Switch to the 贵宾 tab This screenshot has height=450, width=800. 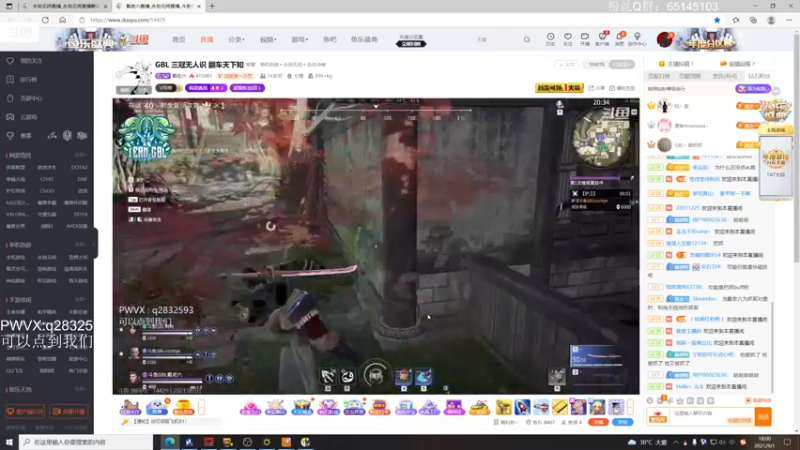click(724, 76)
